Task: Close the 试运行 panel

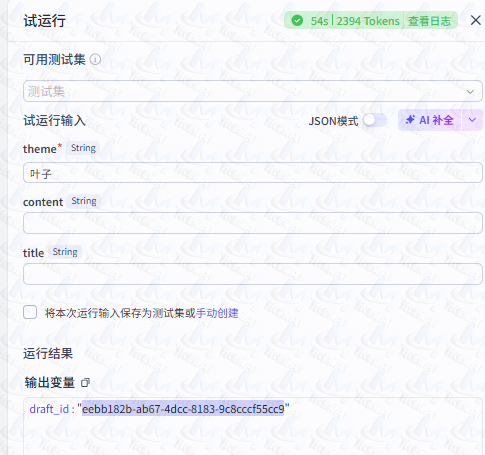Action: pos(475,21)
